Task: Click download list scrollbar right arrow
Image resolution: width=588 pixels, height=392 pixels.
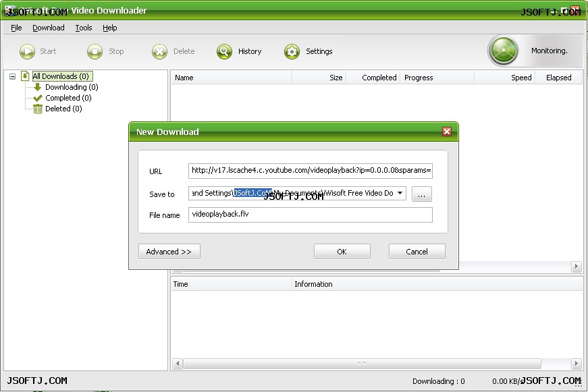Action: pyautogui.click(x=577, y=267)
